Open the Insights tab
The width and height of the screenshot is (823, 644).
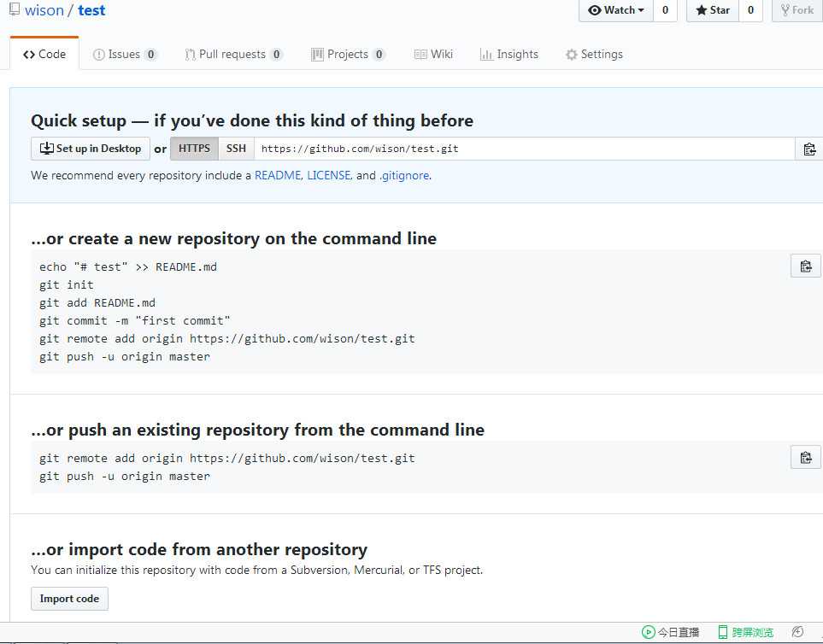tap(509, 54)
